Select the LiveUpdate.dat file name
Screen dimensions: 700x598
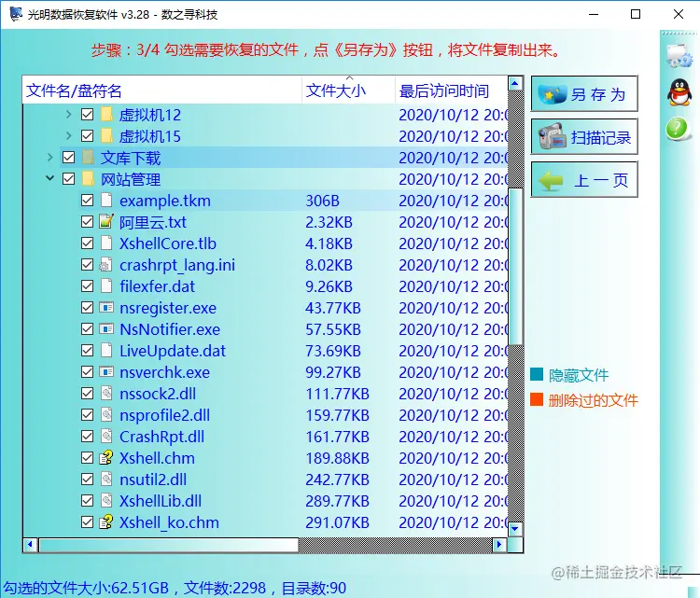coord(173,351)
